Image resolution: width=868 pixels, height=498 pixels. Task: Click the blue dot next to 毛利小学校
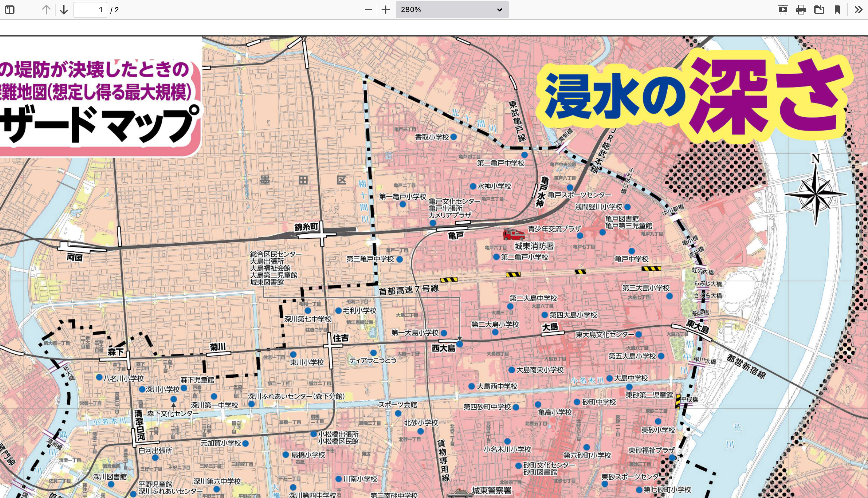[338, 310]
